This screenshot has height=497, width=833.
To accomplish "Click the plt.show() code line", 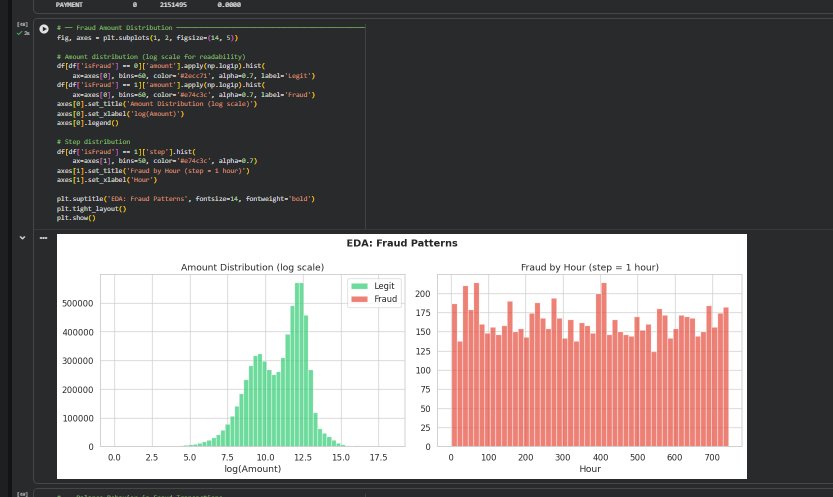I will click(x=76, y=218).
